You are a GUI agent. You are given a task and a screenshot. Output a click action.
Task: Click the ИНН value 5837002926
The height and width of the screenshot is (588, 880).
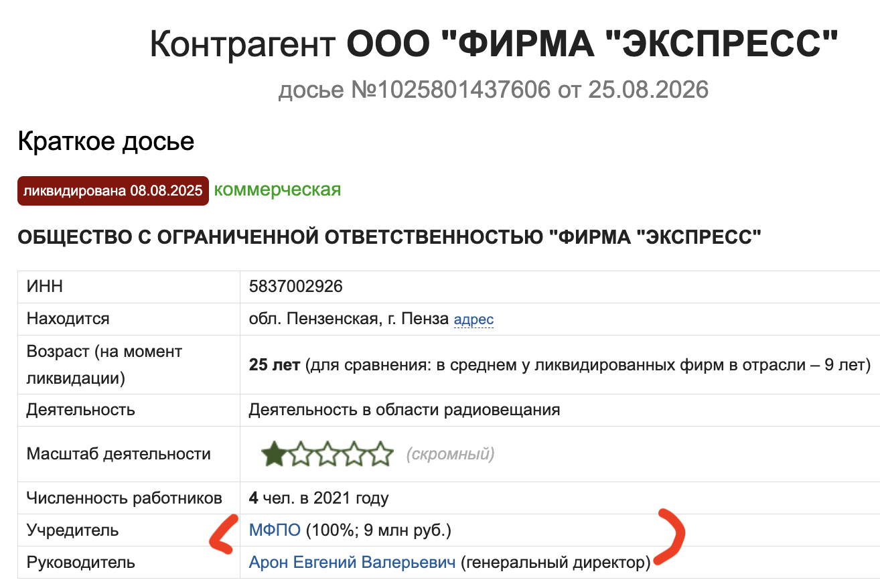(x=295, y=287)
